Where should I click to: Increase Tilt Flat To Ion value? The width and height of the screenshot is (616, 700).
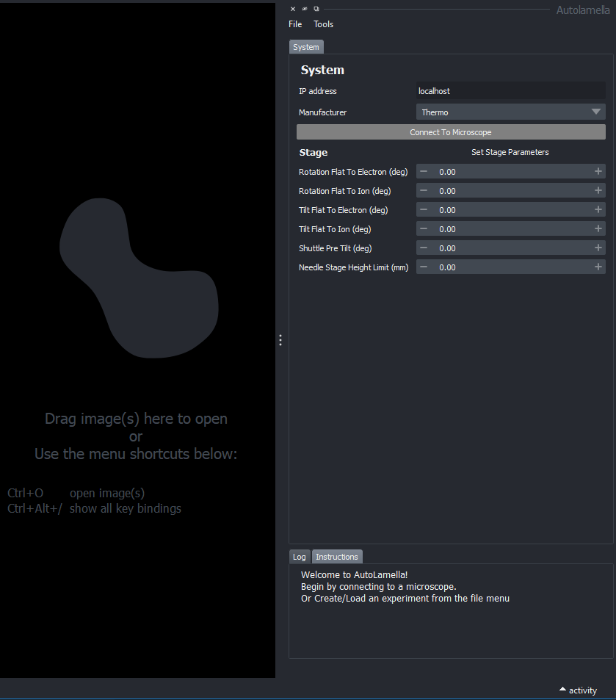[598, 228]
